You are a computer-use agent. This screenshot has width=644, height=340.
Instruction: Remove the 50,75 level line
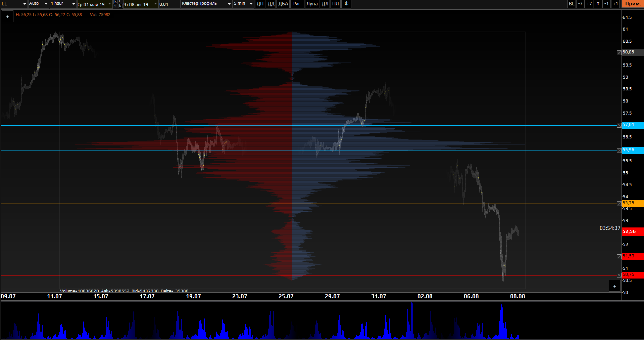[x=619, y=275]
